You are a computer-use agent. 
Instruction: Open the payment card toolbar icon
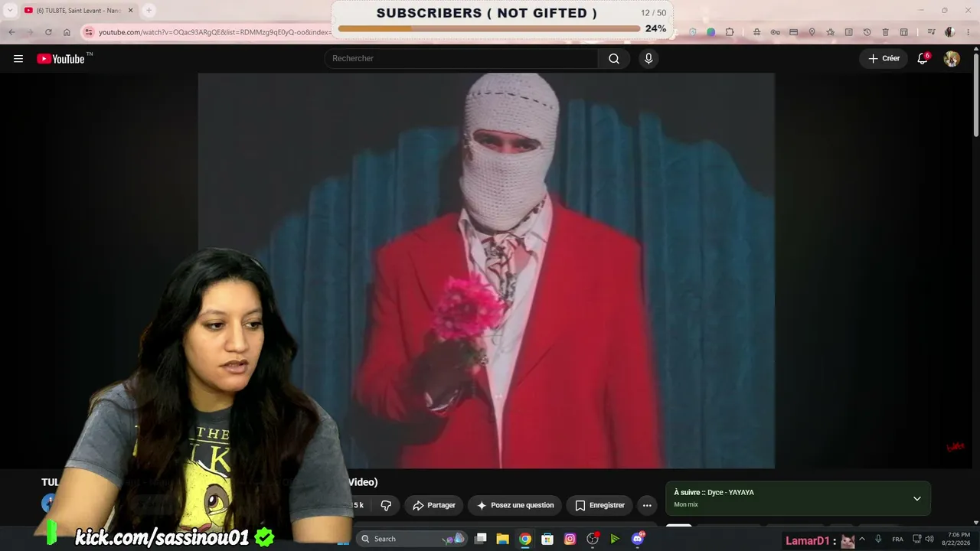click(793, 32)
